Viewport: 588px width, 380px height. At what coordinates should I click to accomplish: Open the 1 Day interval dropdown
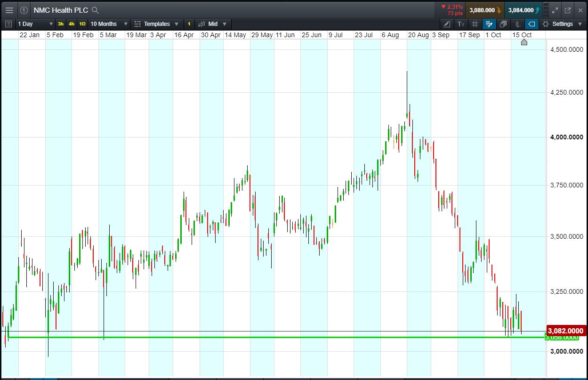point(35,24)
